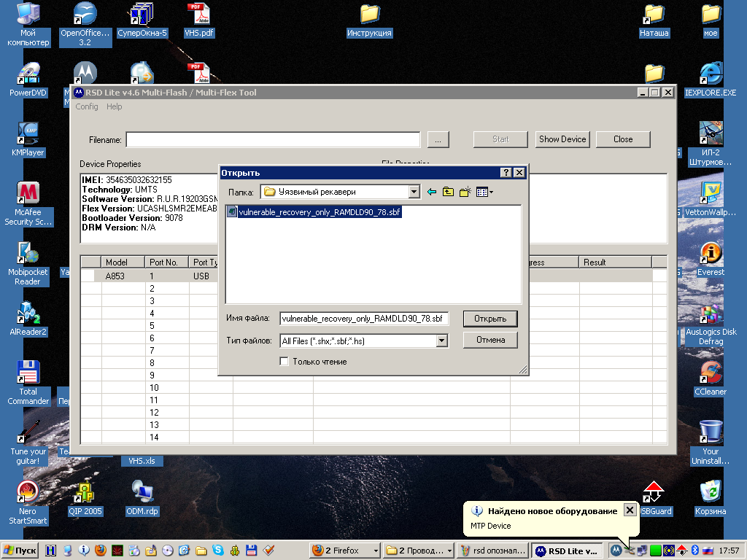The width and height of the screenshot is (747, 560).
Task: Select the VettonWallpaper desktop icon
Action: [711, 200]
